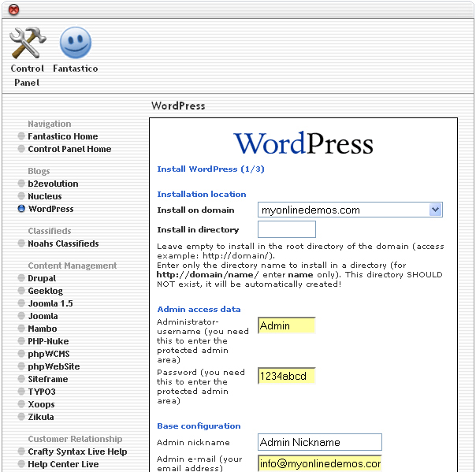Go to Fantastico Home link
Screen dimensions: 476x472
tap(63, 136)
